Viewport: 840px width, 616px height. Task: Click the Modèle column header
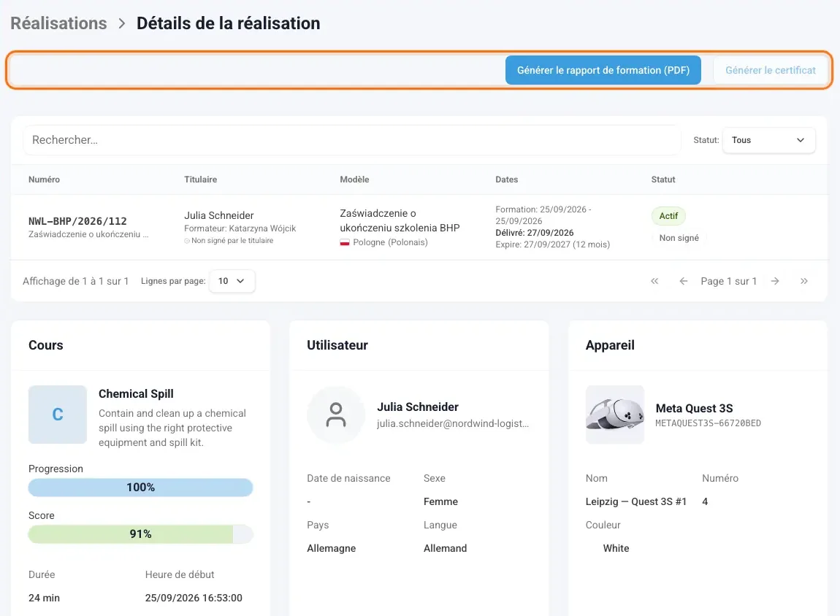coord(354,180)
